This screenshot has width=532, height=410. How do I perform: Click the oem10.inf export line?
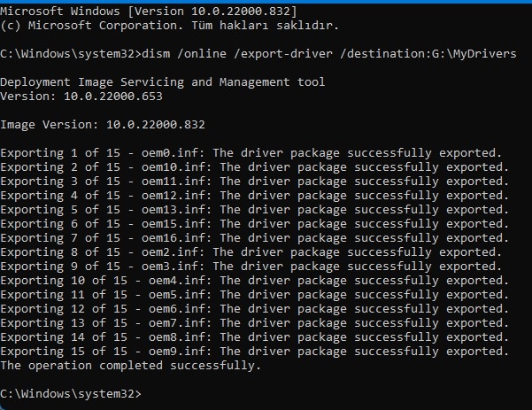coord(254,167)
